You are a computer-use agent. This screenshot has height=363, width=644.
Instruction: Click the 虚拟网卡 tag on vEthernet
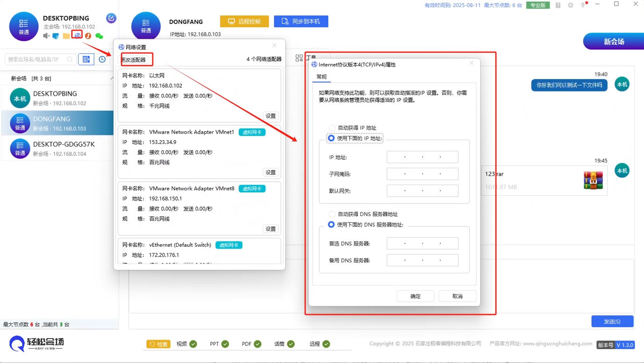click(x=229, y=245)
